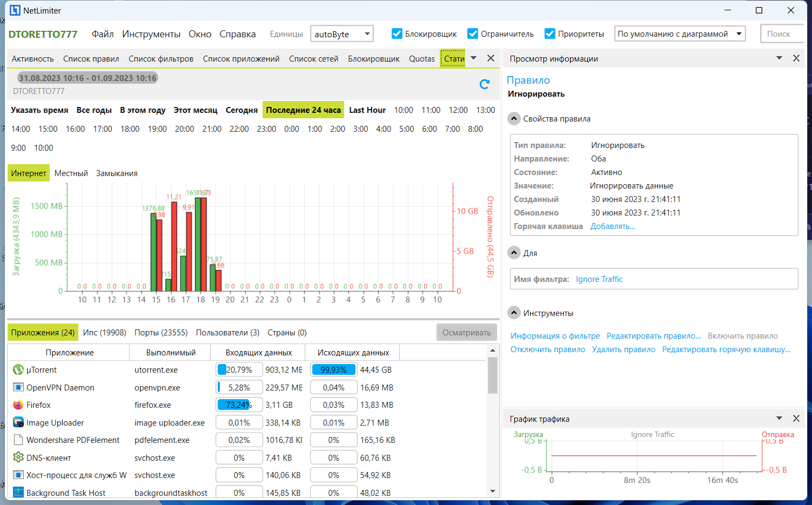This screenshot has width=812, height=505.
Task: Open the Справка menu
Action: [x=238, y=34]
